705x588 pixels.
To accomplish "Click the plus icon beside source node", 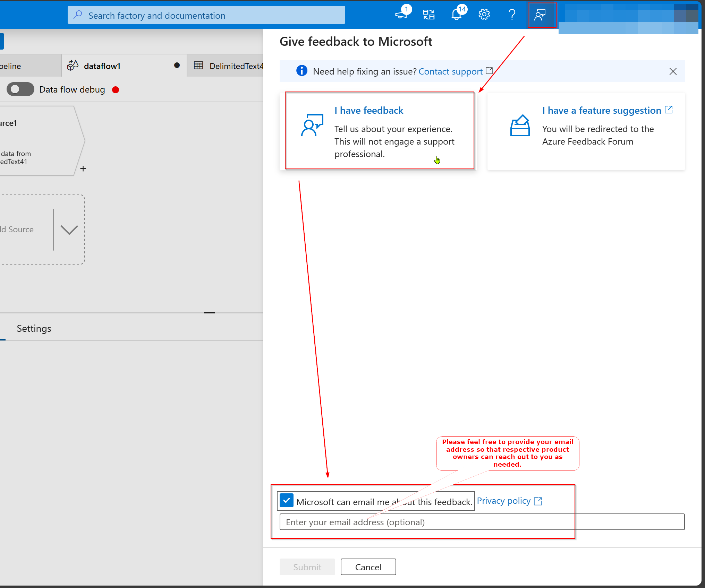I will [x=83, y=168].
